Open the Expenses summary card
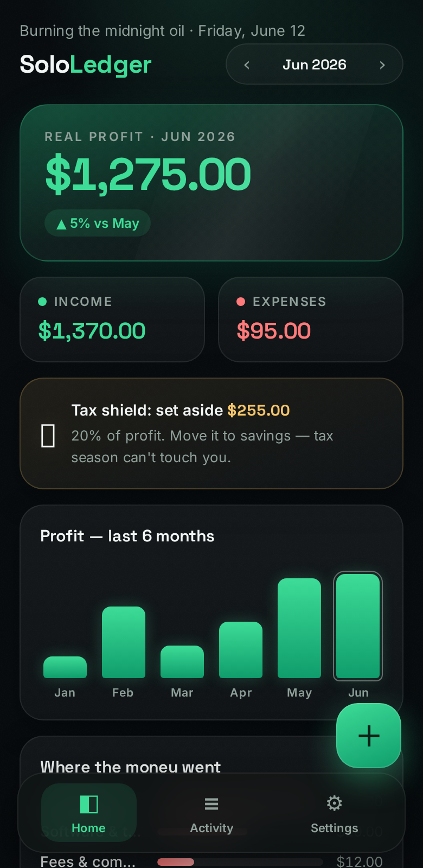Image resolution: width=423 pixels, height=868 pixels. (x=311, y=320)
